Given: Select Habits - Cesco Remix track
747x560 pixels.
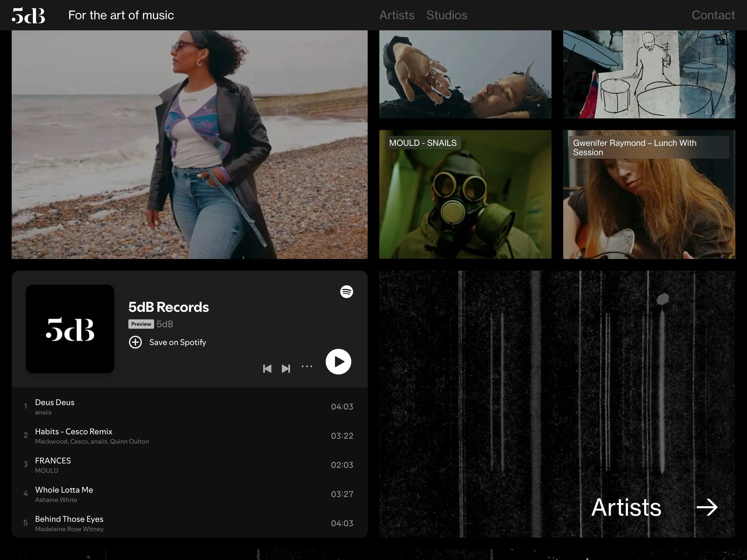Looking at the screenshot, I should point(74,432).
